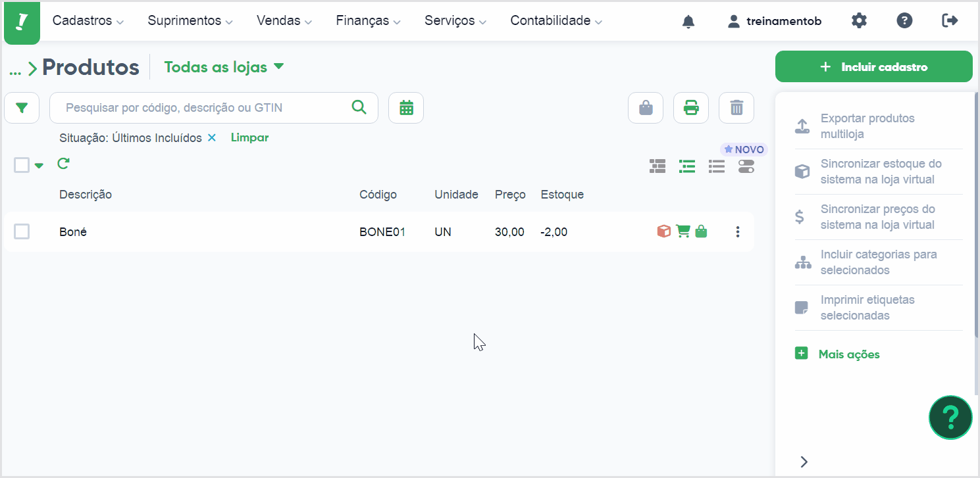Click the shopping bag toolbar button
The width and height of the screenshot is (980, 478).
tap(646, 108)
